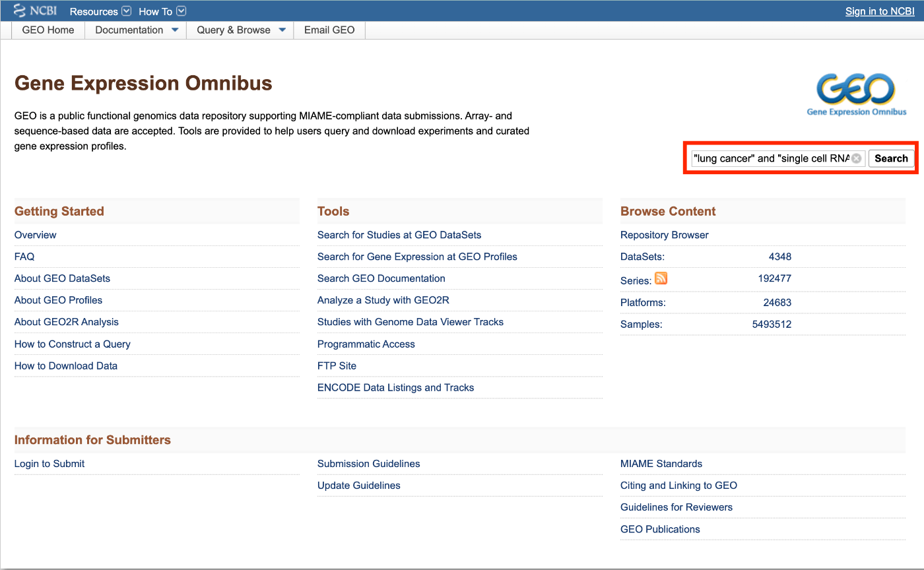Image resolution: width=924 pixels, height=570 pixels.
Task: Open Citing and Linking to GEO
Action: pos(679,485)
